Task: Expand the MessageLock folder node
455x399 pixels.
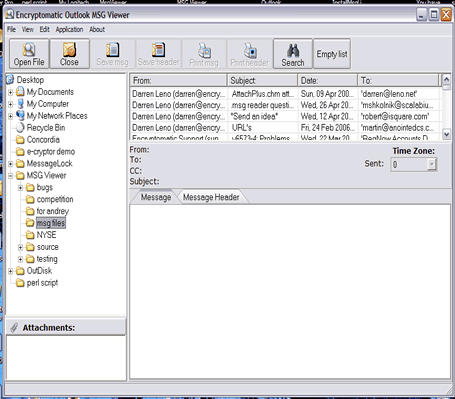Action: (10, 164)
